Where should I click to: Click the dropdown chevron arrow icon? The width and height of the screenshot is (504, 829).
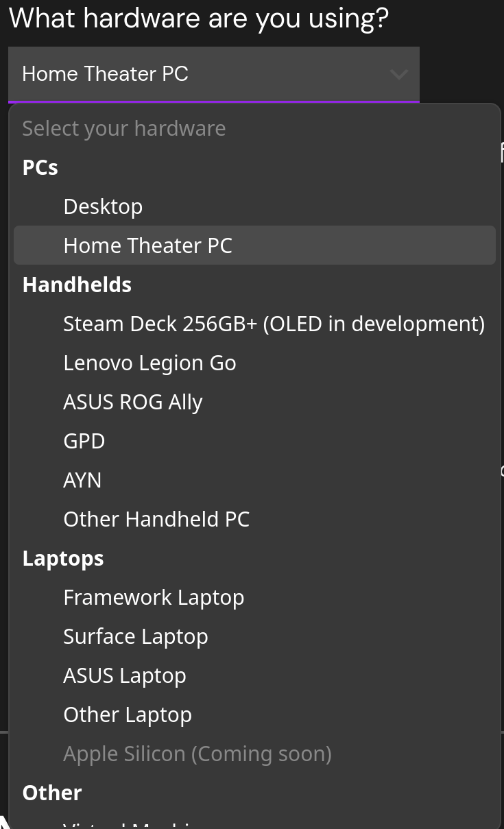coord(398,74)
